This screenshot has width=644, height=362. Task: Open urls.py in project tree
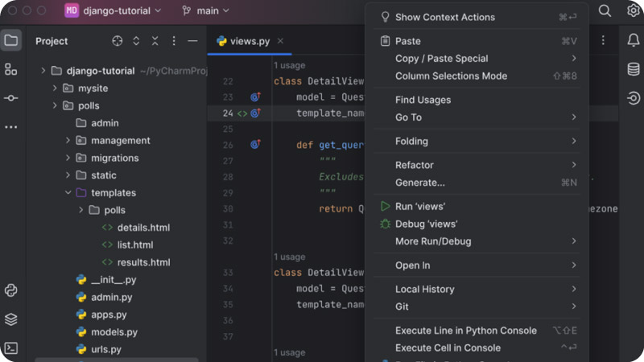coord(99,349)
